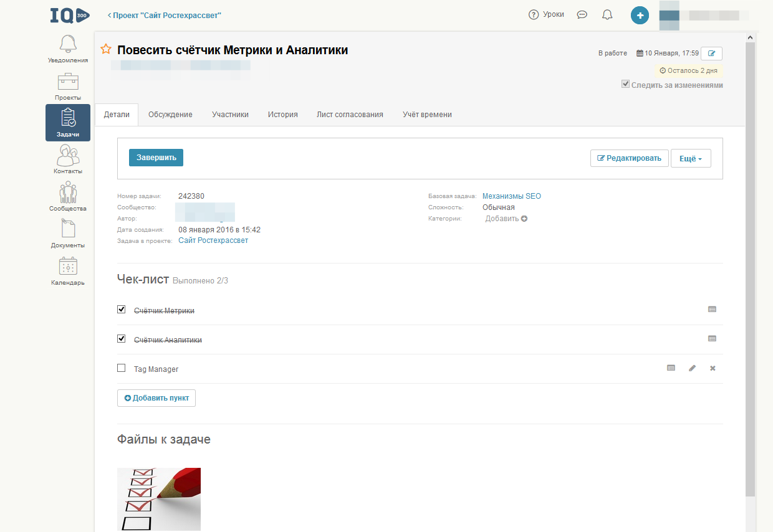Open the attached checklist image thumbnail
The image size is (773, 532).
click(x=159, y=500)
